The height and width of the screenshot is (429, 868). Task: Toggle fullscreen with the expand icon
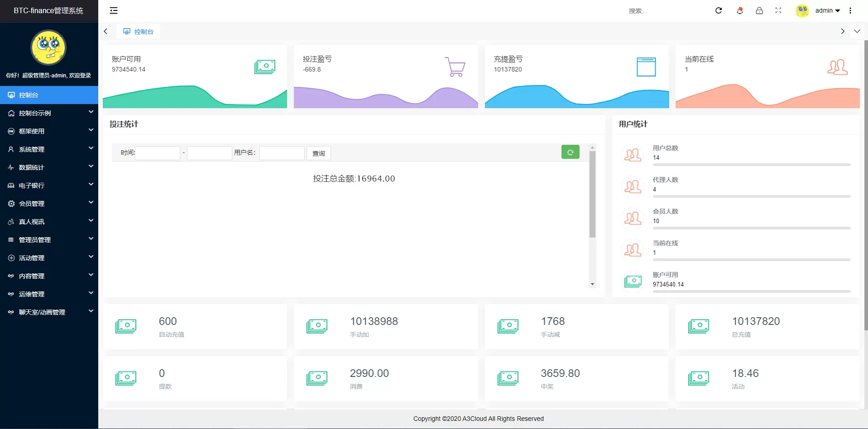778,10
